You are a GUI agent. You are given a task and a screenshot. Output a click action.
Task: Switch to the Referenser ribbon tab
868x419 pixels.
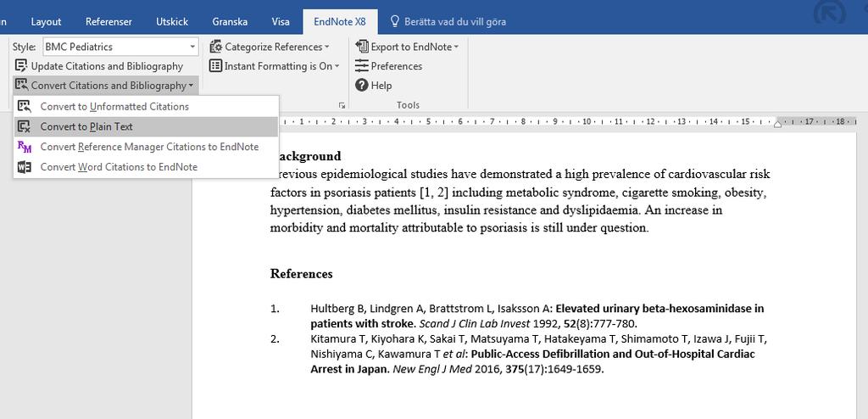tap(108, 21)
